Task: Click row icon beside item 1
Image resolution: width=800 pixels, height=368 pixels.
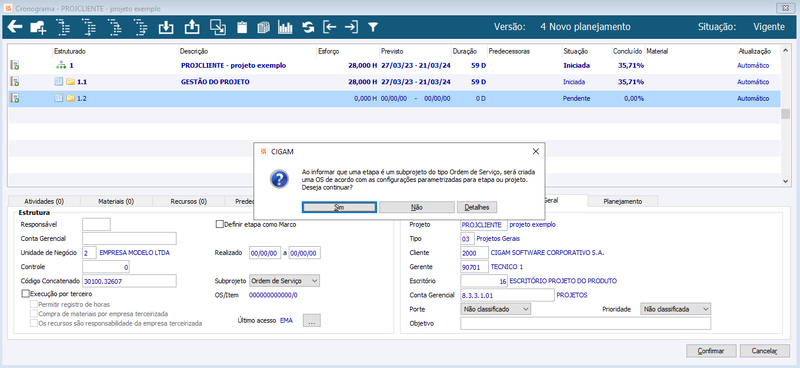Action: pyautogui.click(x=15, y=65)
